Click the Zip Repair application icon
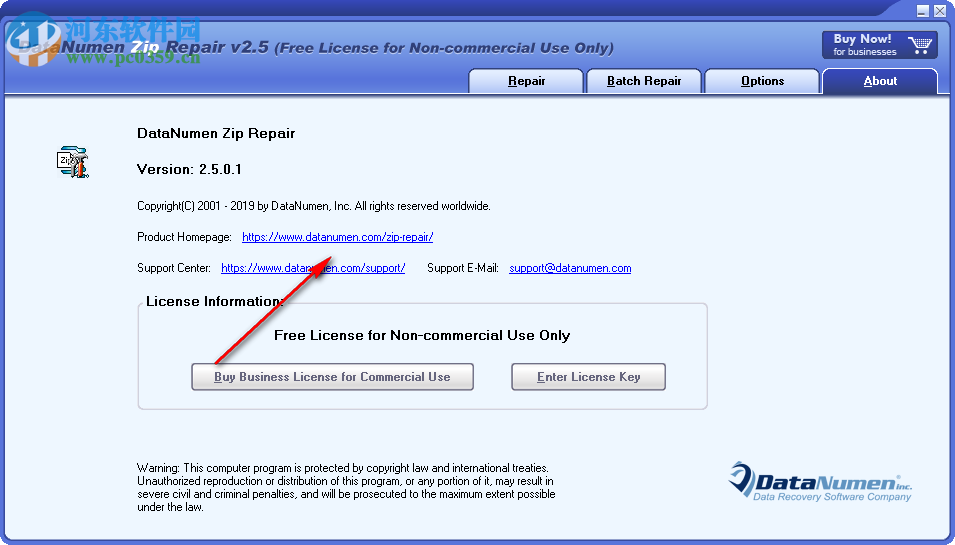This screenshot has width=955, height=545. 73,162
